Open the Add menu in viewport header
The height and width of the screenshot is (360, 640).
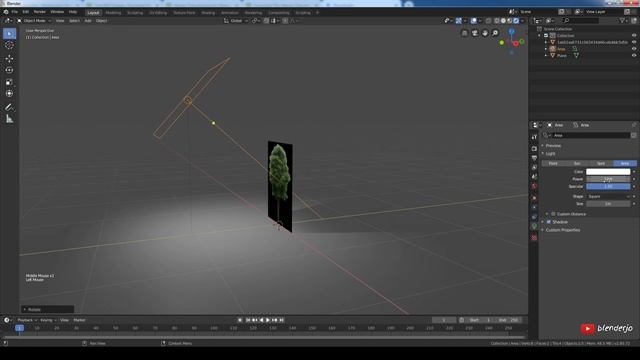(x=88, y=20)
